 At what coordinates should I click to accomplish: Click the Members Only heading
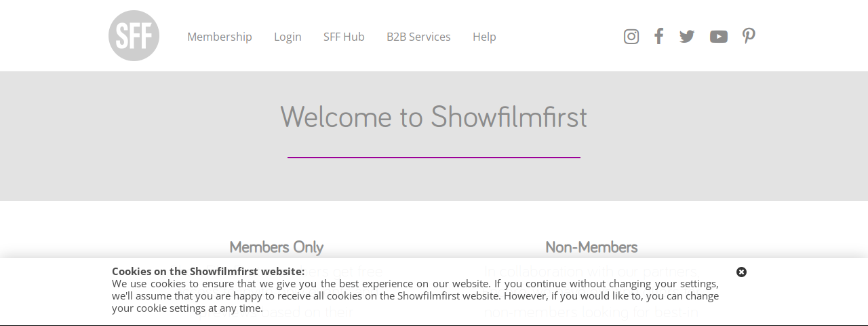276,247
